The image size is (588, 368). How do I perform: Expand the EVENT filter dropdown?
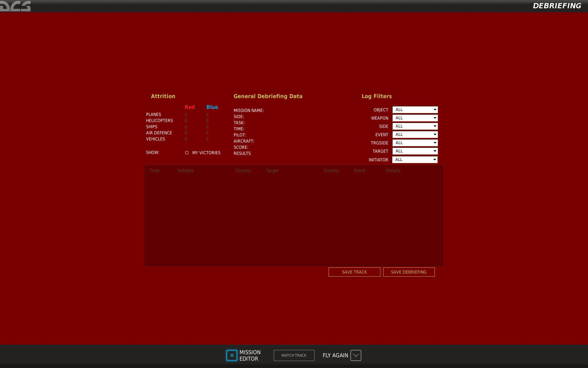[415, 135]
